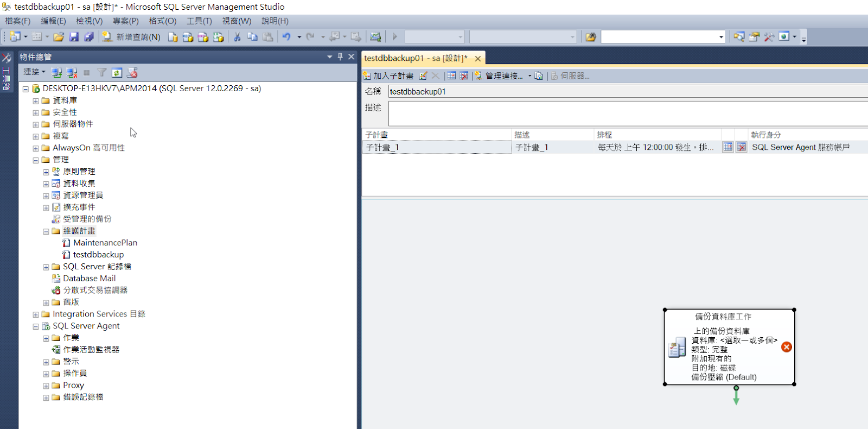
Task: Expand the Jobs (作業) folder
Action: coord(46,338)
